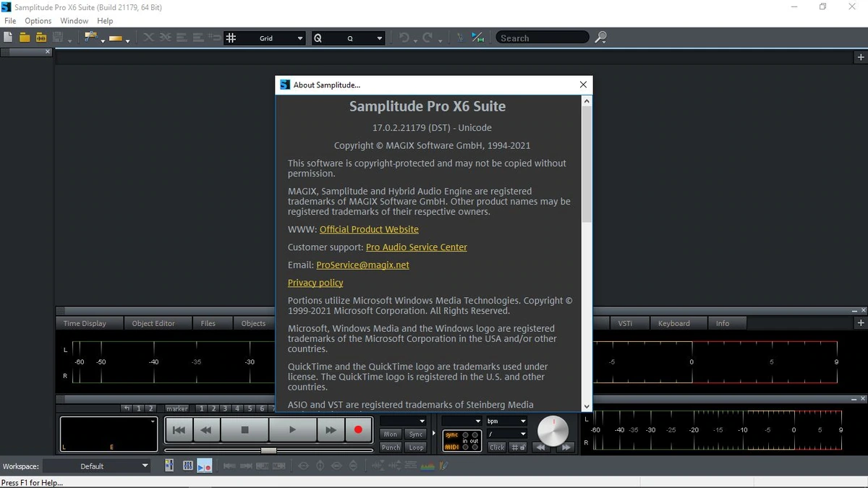Screen dimensions: 868x488
Task: Click the marker button in the transport
Action: [177, 408]
